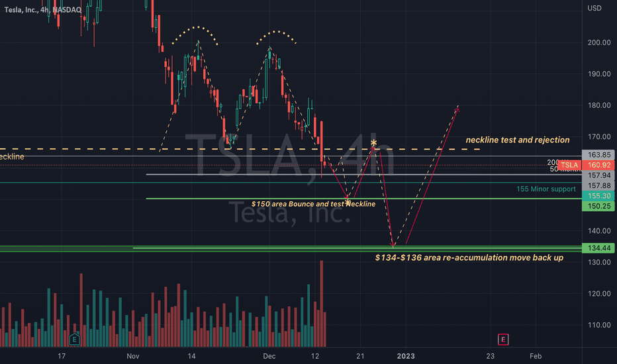Click the 157.88 price axis label
The width and height of the screenshot is (617, 364).
pyautogui.click(x=598, y=185)
